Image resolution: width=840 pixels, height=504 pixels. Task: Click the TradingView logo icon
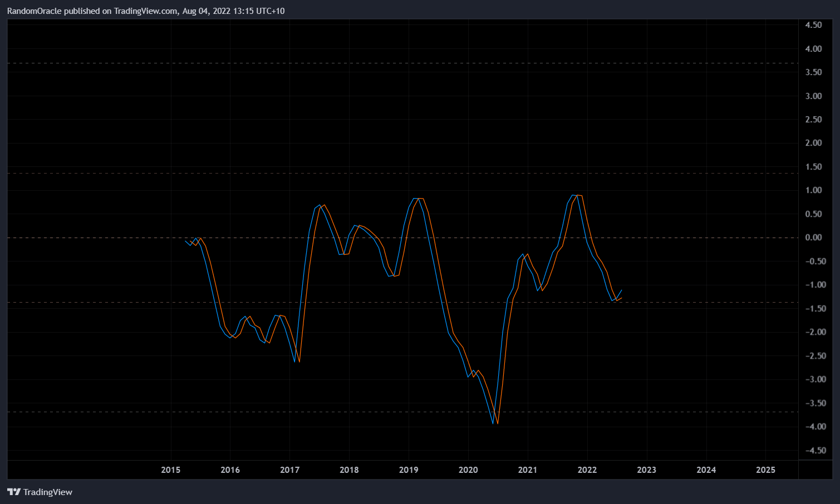point(13,492)
